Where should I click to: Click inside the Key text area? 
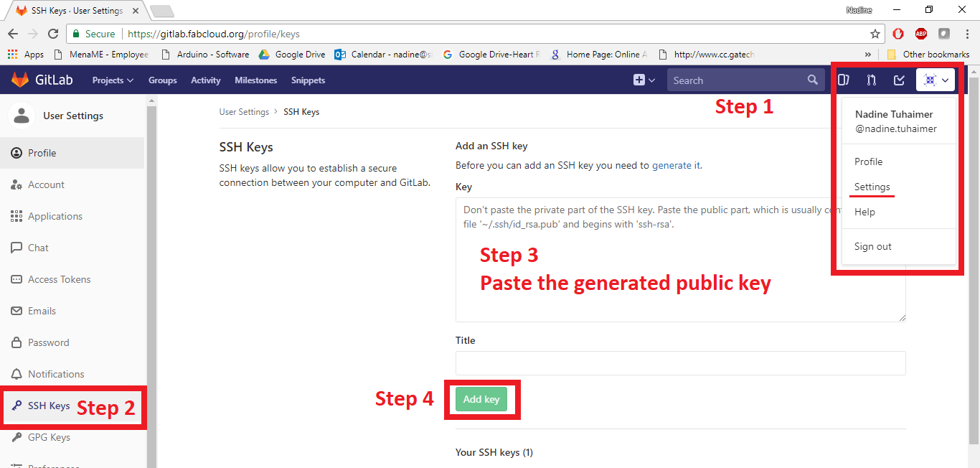680,259
